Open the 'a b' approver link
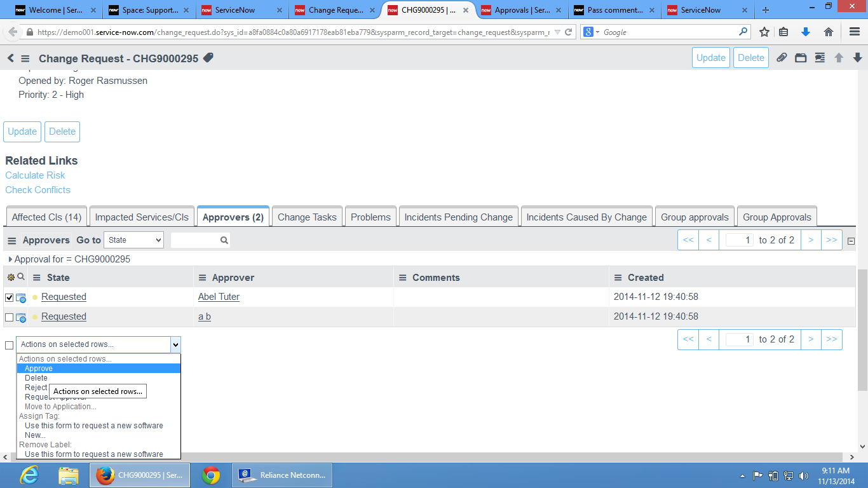The width and height of the screenshot is (868, 488). [205, 316]
